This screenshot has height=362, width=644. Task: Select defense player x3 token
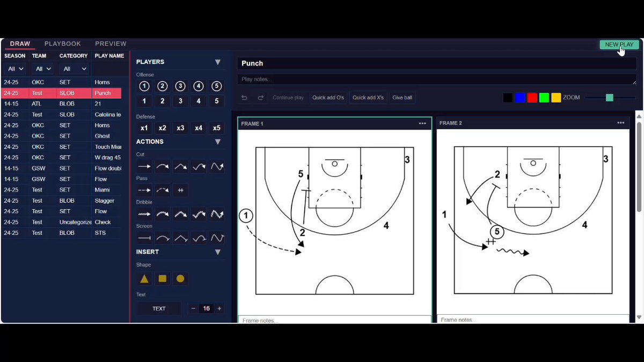pyautogui.click(x=180, y=128)
